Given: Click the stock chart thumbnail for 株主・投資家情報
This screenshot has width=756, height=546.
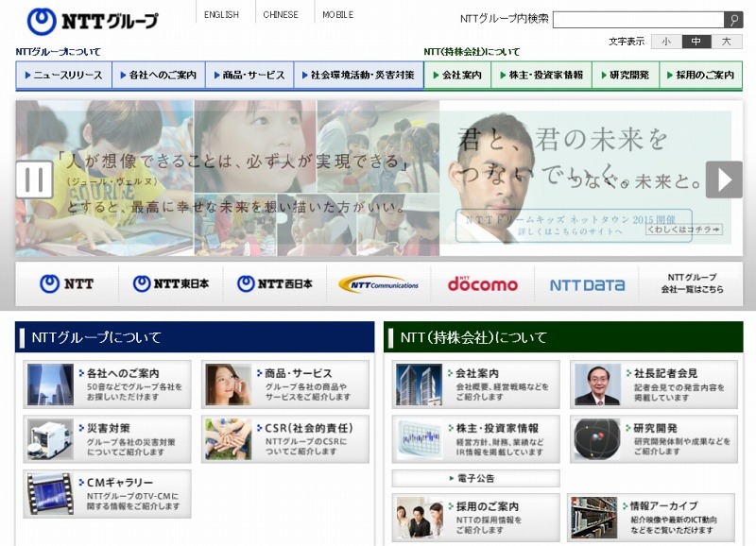Looking at the screenshot, I should click(419, 439).
